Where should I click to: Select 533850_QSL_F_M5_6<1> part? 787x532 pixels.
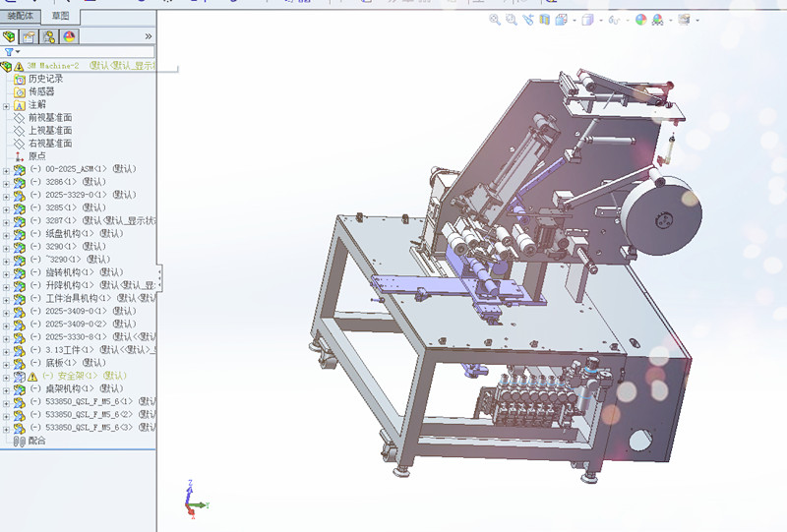92,401
